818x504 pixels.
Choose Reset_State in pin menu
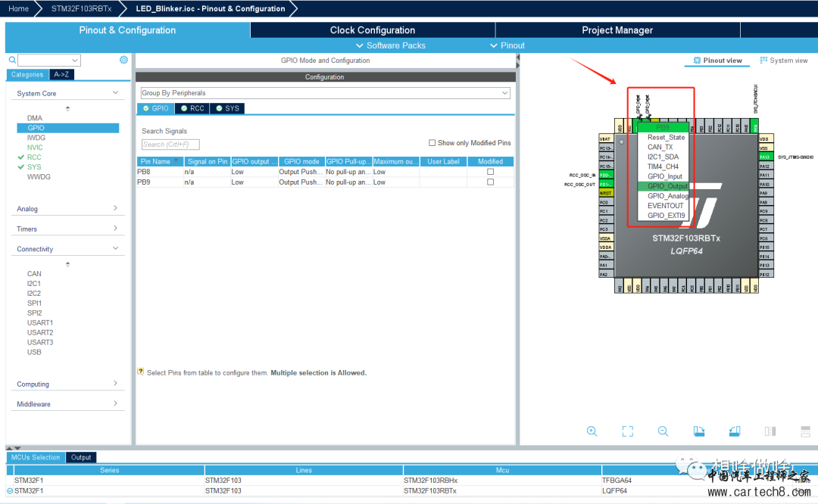663,137
